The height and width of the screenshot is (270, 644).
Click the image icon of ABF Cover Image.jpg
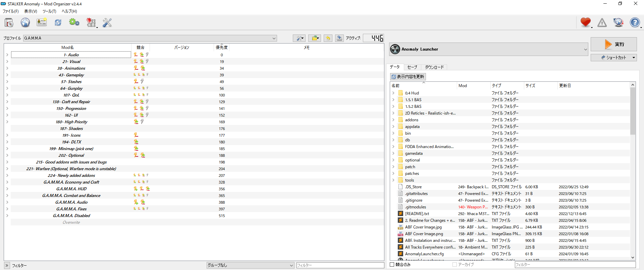click(x=400, y=227)
